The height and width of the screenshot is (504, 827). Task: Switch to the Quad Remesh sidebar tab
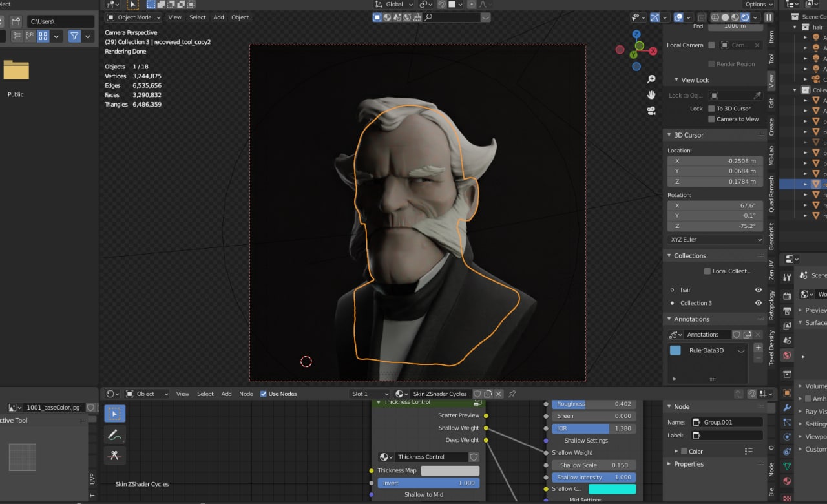(x=771, y=194)
